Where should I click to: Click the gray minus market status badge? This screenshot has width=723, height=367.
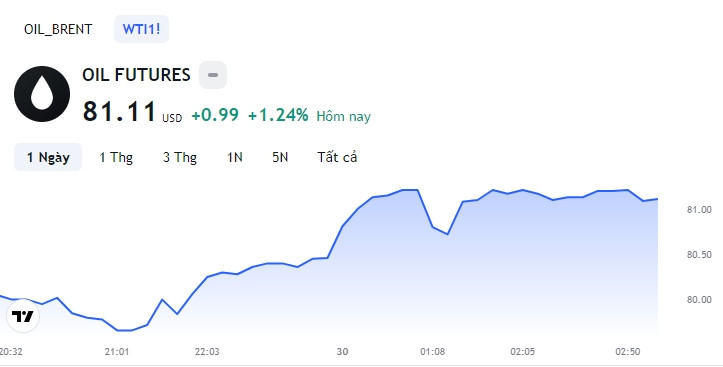pyautogui.click(x=213, y=75)
